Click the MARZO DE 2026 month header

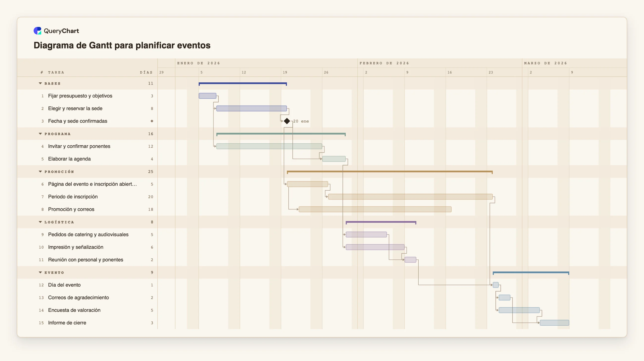[x=545, y=63]
